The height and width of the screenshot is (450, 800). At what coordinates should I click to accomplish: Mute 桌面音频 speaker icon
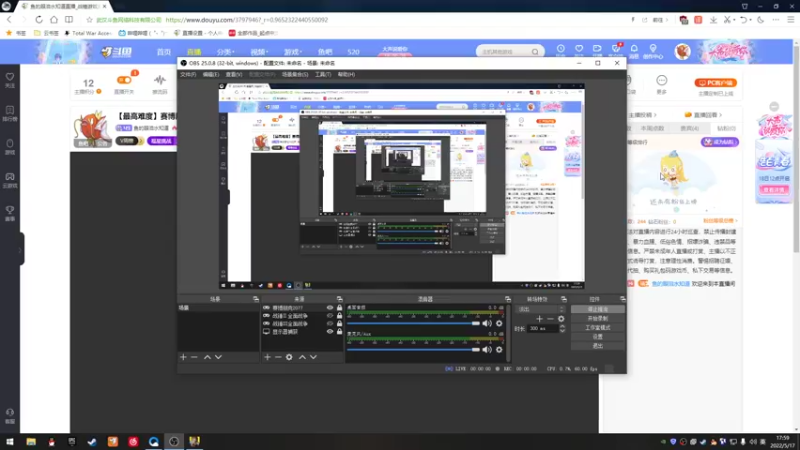click(x=487, y=323)
